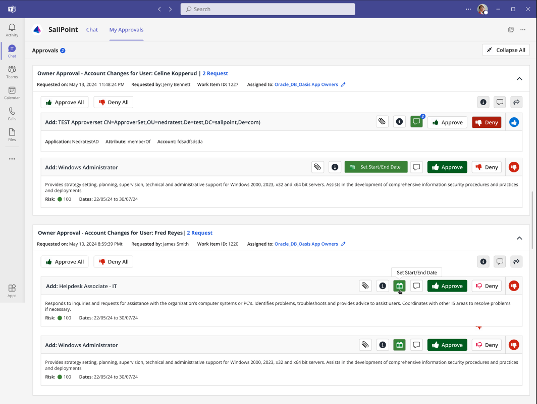
Task: Forward the Celine Kopperud approval
Action: pyautogui.click(x=516, y=102)
